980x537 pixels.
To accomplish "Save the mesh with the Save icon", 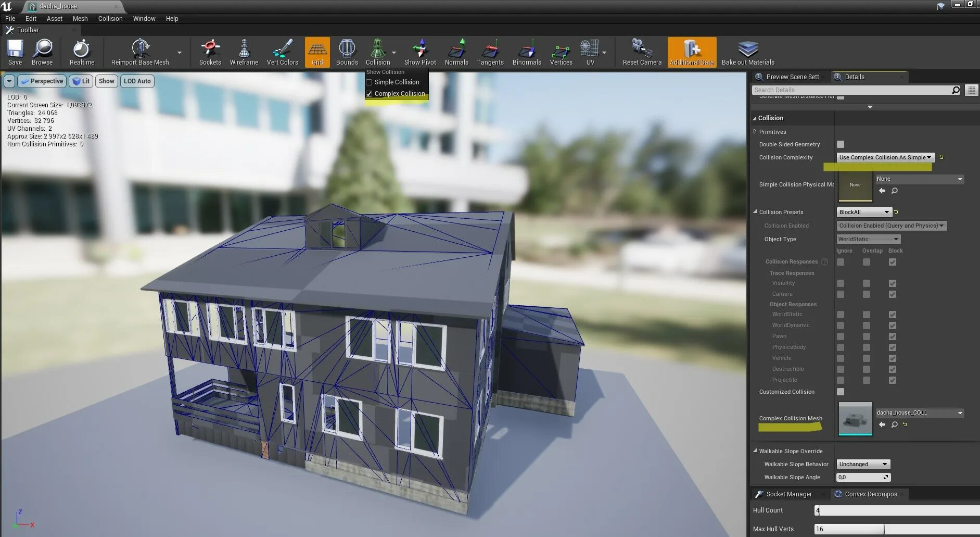I will point(15,52).
